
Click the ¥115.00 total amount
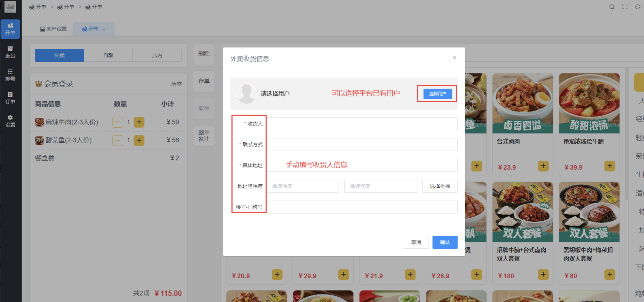(168, 293)
